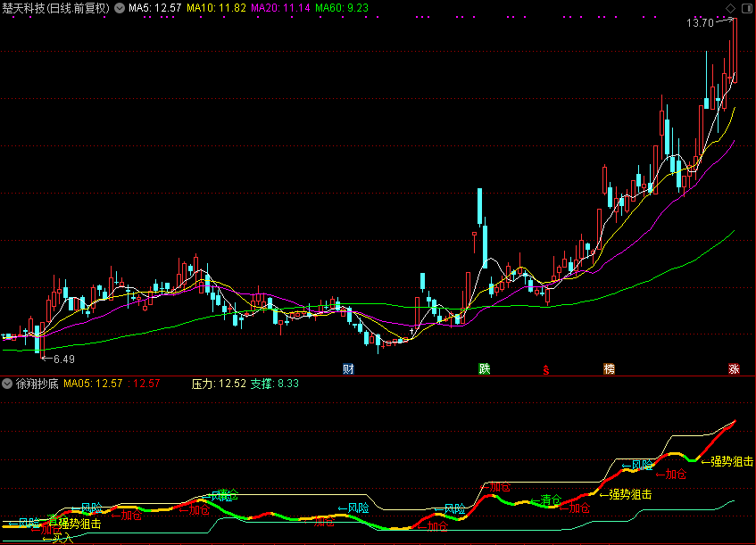756x545 pixels.
Task: Click the yellow MA10: 11.82 label
Action: tap(215, 8)
